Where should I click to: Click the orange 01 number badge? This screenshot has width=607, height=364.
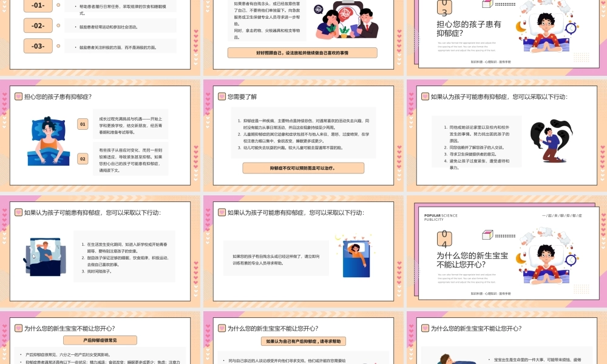[x=83, y=124]
